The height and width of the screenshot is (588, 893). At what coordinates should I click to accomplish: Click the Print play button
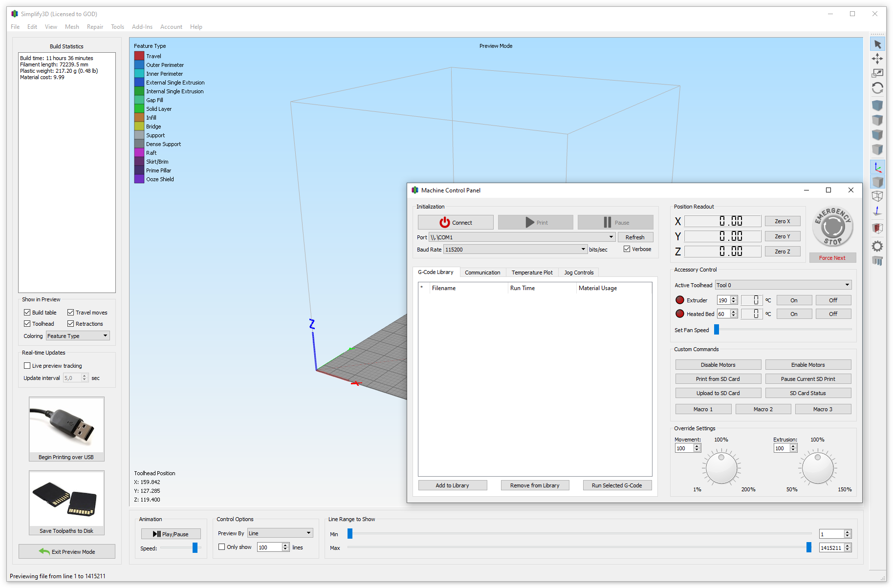tap(536, 222)
